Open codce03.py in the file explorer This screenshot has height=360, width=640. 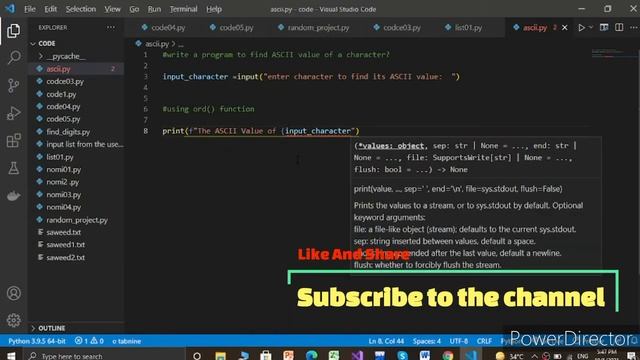point(65,82)
